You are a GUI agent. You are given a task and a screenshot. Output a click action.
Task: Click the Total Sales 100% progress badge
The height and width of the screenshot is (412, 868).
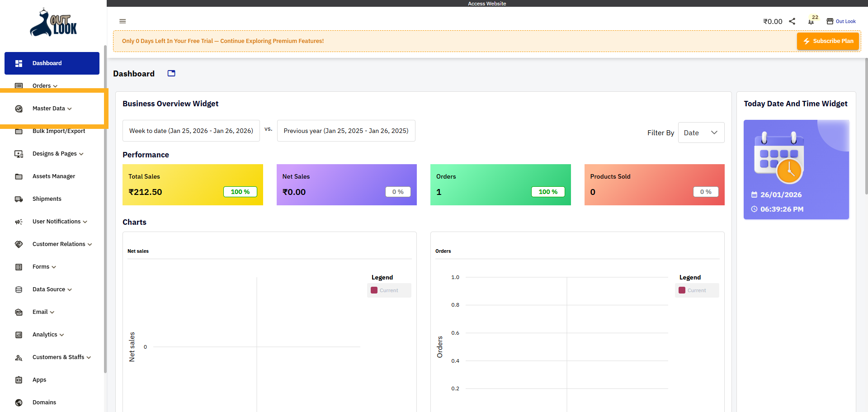(240, 192)
